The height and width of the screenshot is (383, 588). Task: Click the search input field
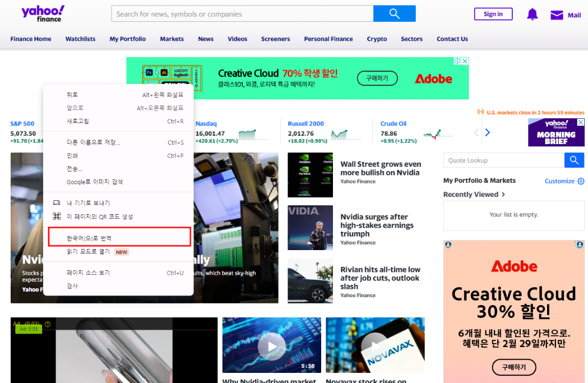(242, 14)
